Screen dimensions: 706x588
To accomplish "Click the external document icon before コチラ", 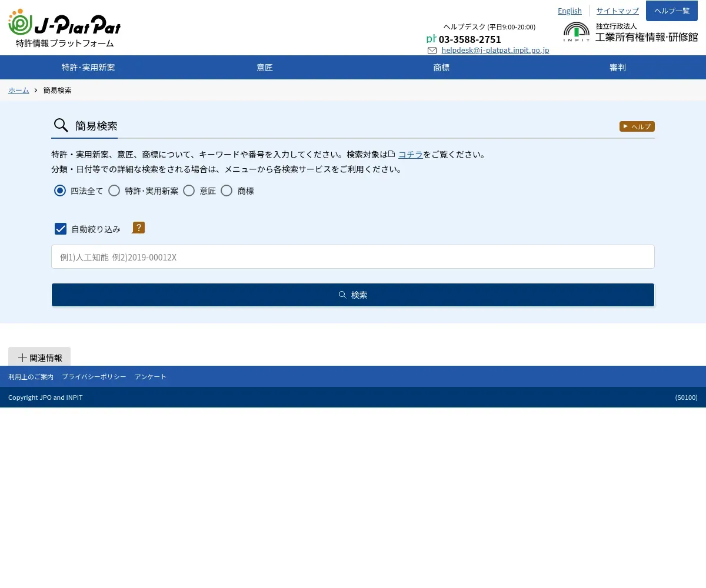I will tap(392, 154).
